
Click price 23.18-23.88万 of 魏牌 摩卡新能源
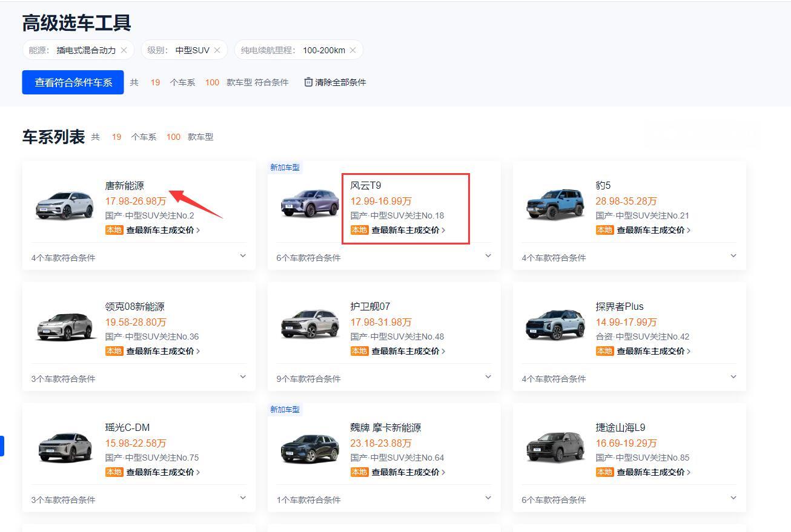pos(381,443)
